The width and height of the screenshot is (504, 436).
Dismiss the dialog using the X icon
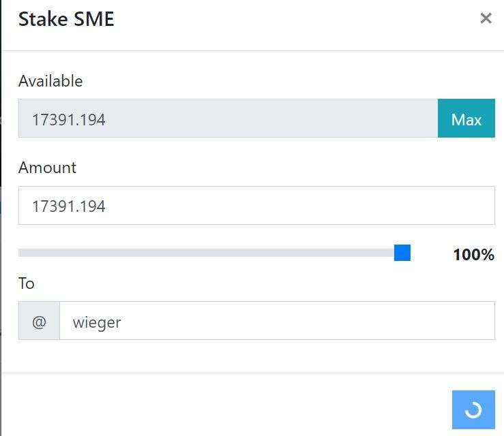tap(486, 18)
